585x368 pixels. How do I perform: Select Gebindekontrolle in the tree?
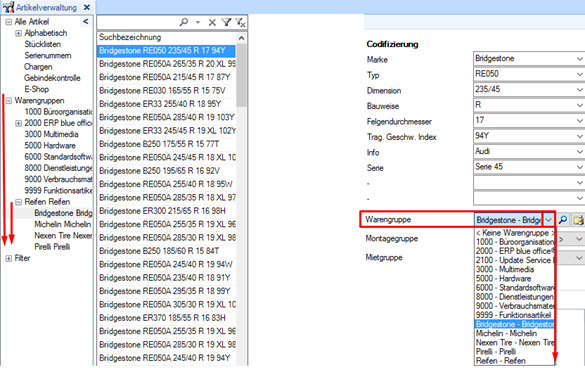click(x=52, y=78)
